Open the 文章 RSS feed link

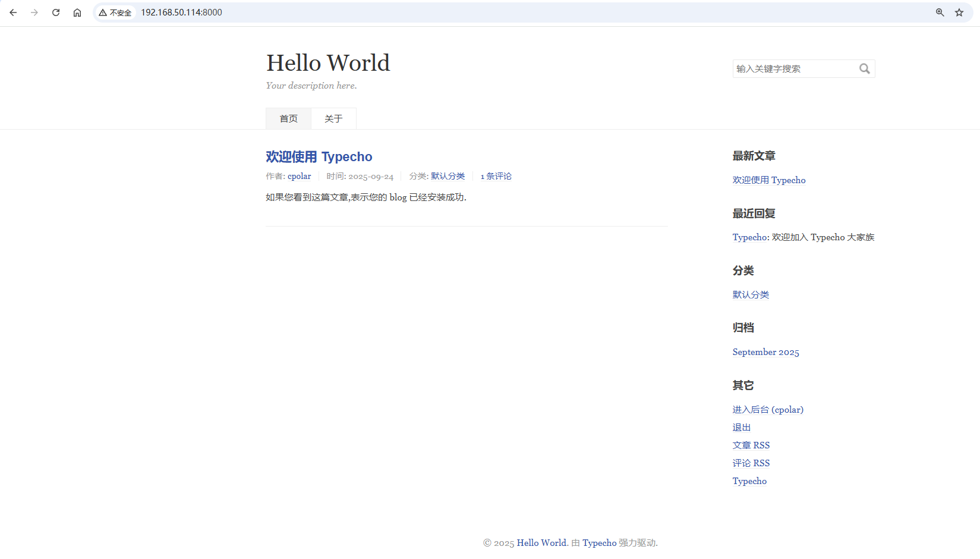pos(751,445)
